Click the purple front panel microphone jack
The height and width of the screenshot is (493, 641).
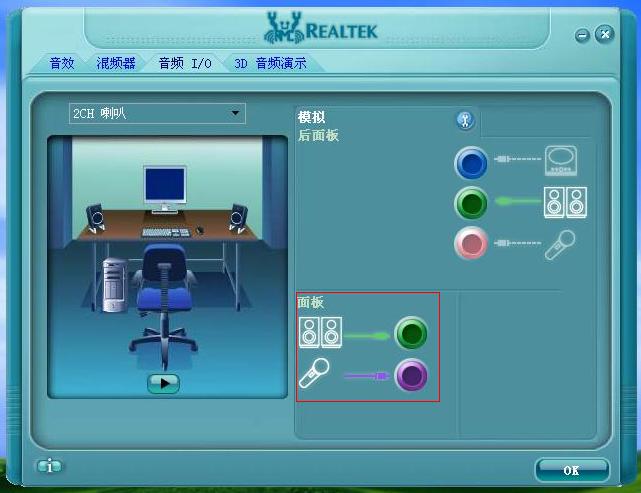(x=411, y=375)
